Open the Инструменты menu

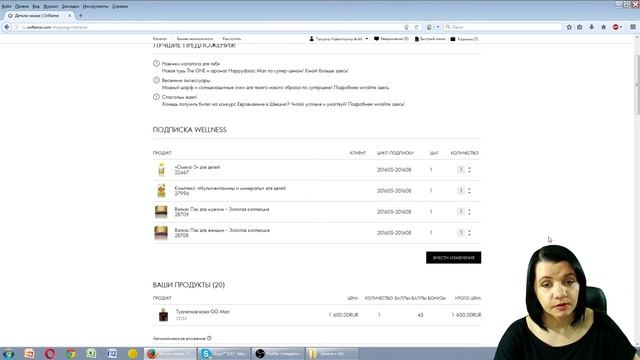point(96,7)
